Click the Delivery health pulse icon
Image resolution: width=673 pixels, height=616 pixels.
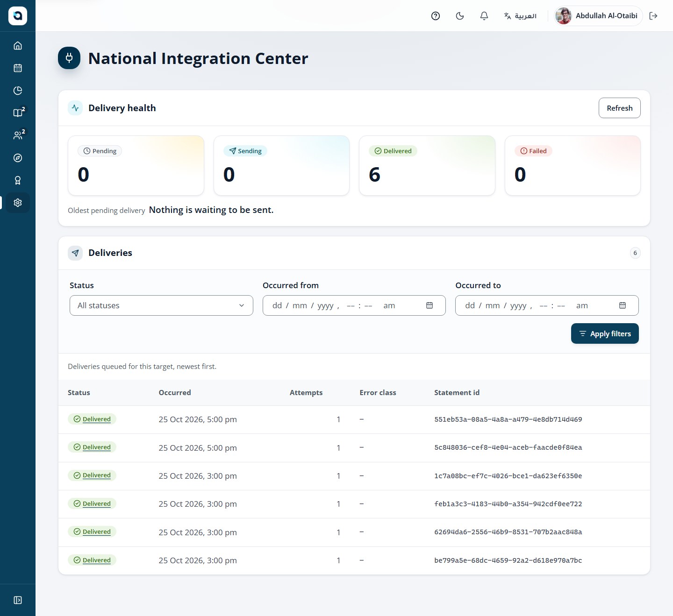[75, 108]
